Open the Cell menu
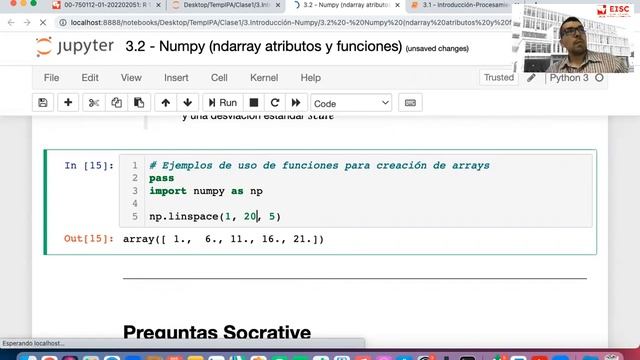This screenshot has width=640, height=360. tap(219, 78)
